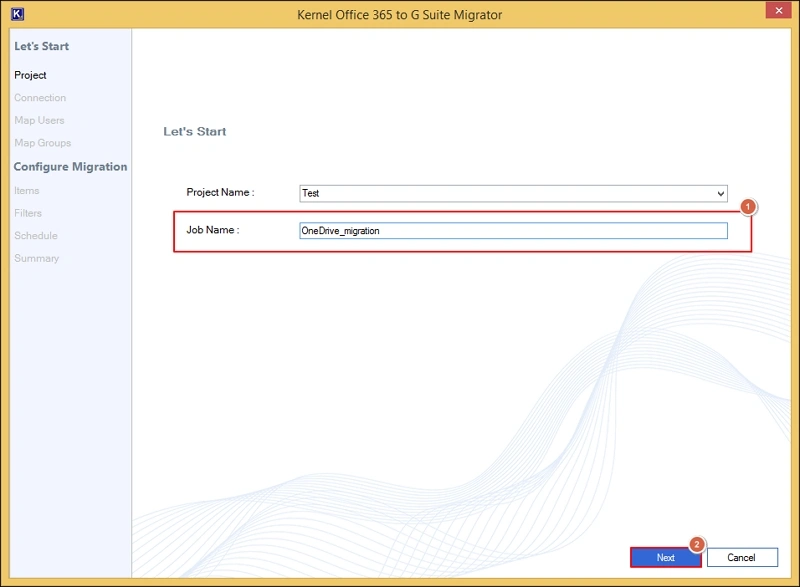Viewport: 800px width, 587px height.
Task: Focus the Job Name text field
Action: tap(513, 231)
